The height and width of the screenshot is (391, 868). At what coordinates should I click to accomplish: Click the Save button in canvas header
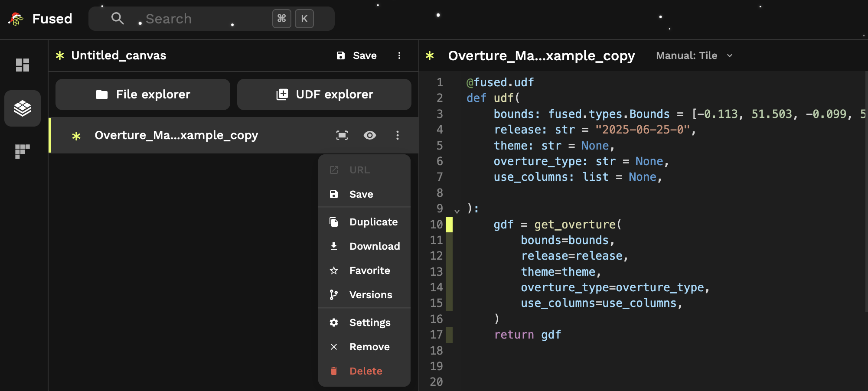pos(357,55)
